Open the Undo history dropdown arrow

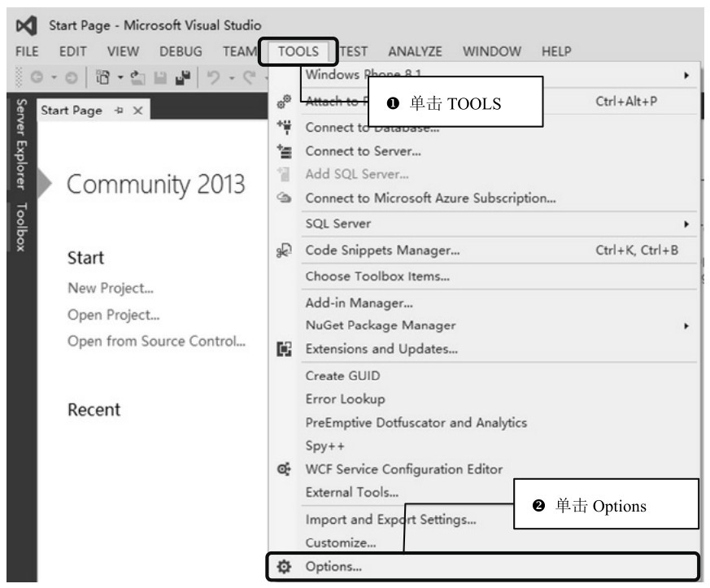point(232,78)
